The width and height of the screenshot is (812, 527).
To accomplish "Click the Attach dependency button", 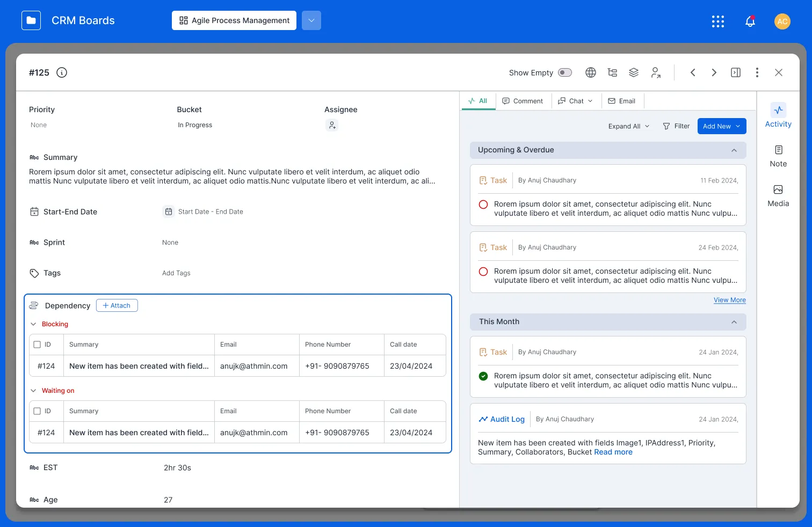I will tap(117, 305).
